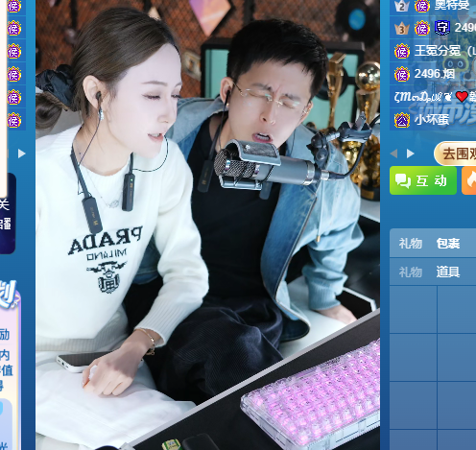The height and width of the screenshot is (450, 476).
Task: Switch to the 道具 tab
Action: coord(448,272)
